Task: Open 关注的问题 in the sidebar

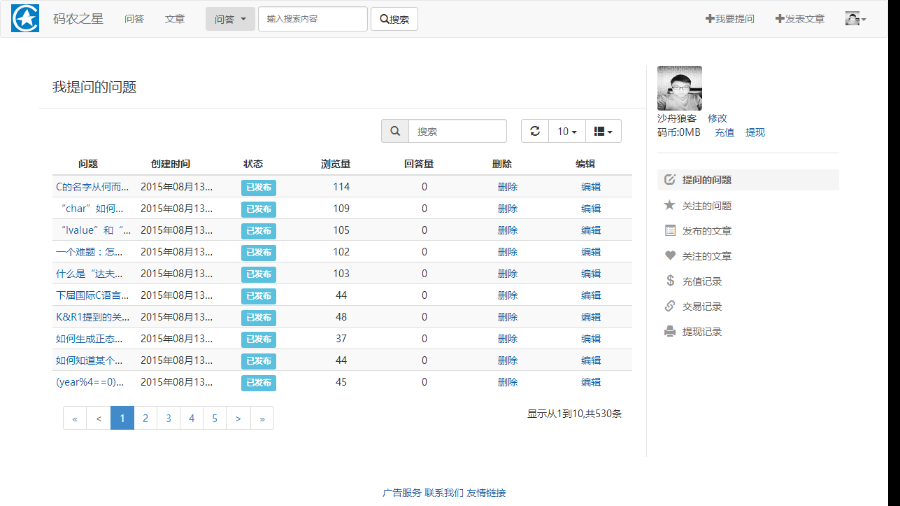Action: point(706,205)
